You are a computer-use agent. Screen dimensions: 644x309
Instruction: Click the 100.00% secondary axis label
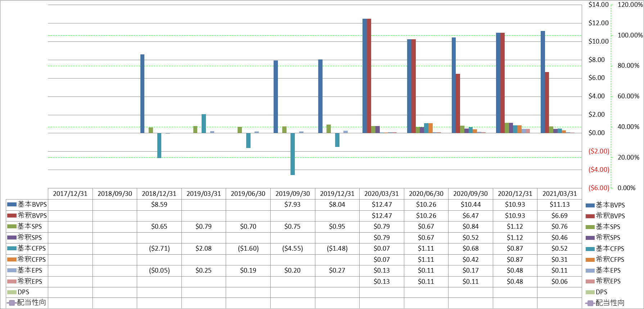(630, 35)
